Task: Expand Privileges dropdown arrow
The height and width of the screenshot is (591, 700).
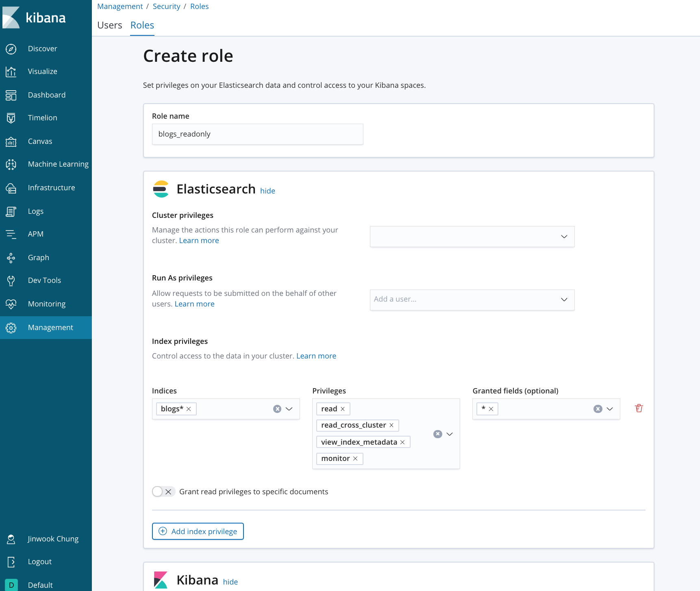Action: point(450,434)
